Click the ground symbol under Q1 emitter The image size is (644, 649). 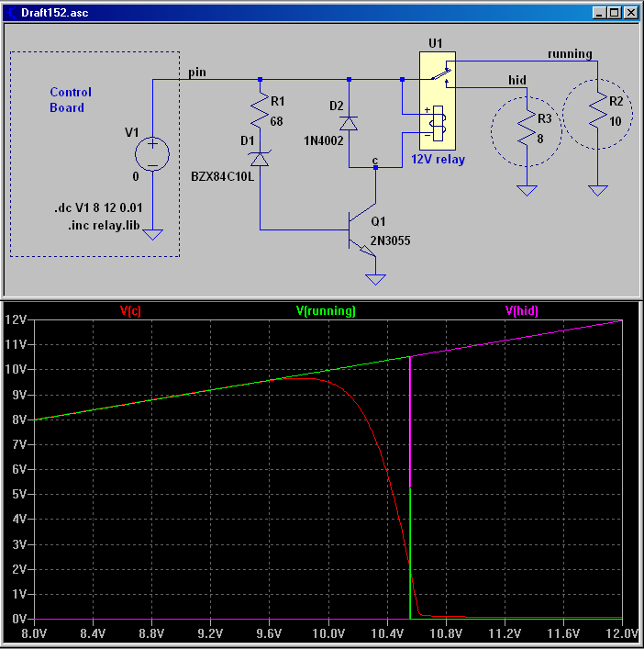pos(375,279)
